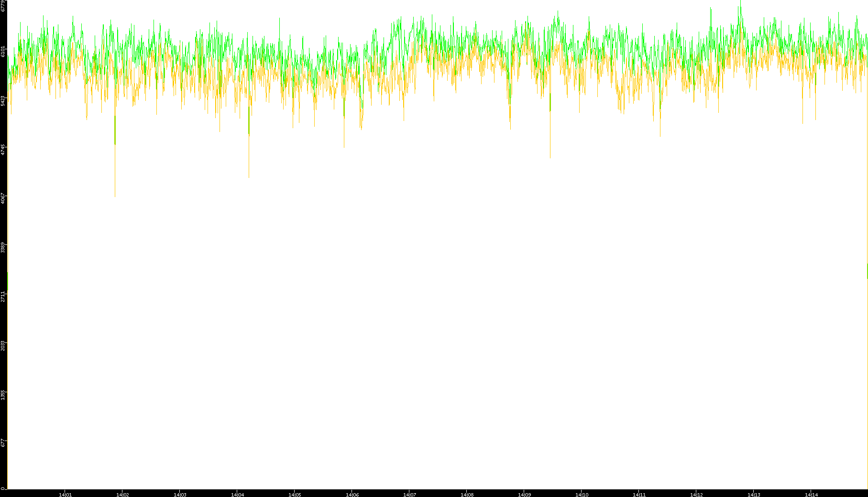The height and width of the screenshot is (497, 868).
Task: Click the 14:01 time axis label
Action: pos(65,494)
